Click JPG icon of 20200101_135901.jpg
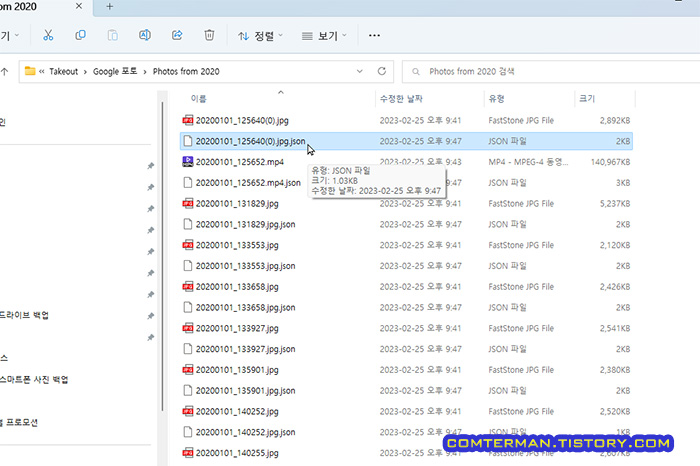Viewport: 700px width, 466px height. pos(188,370)
